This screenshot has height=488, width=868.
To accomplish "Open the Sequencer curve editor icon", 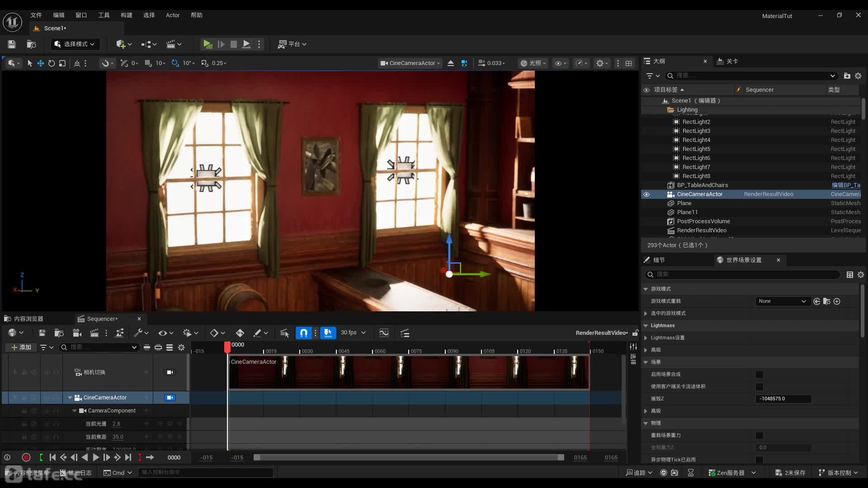I will (x=384, y=333).
